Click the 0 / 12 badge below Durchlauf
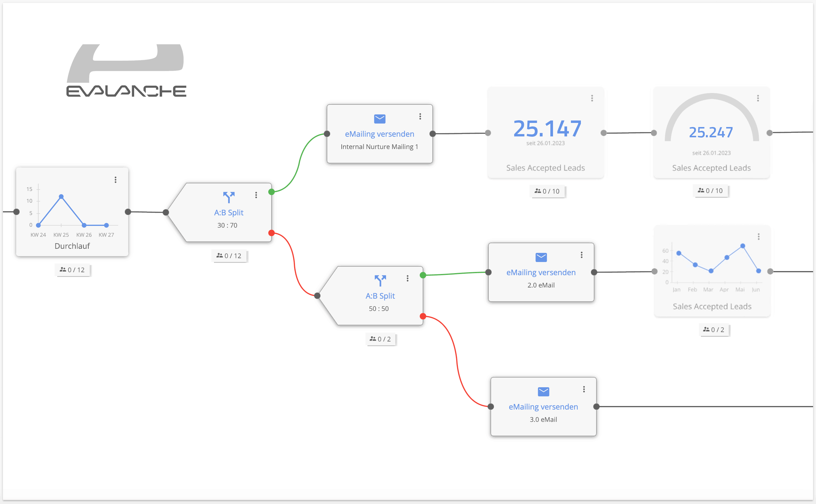Screen dimensions: 816x504 [73, 270]
